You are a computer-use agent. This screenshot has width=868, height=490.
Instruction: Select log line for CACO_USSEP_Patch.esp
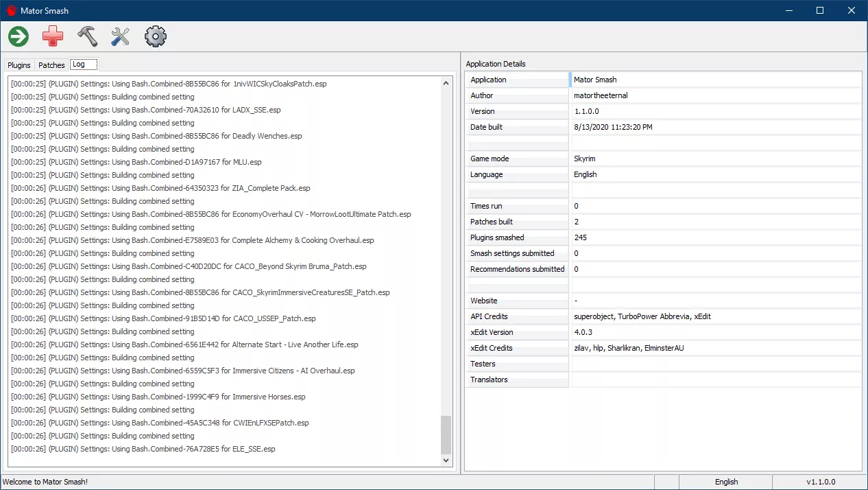pos(163,318)
